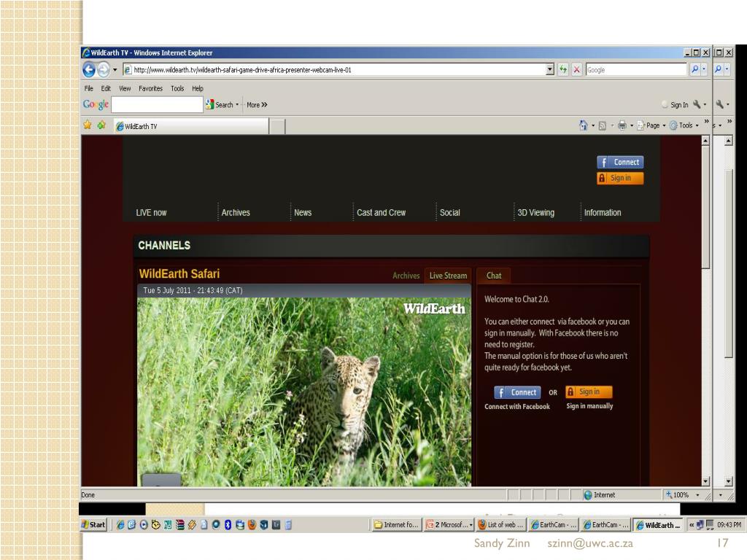Click Bluetooth icon in quick launch
Viewport: 747px width, 560px height.
228,525
